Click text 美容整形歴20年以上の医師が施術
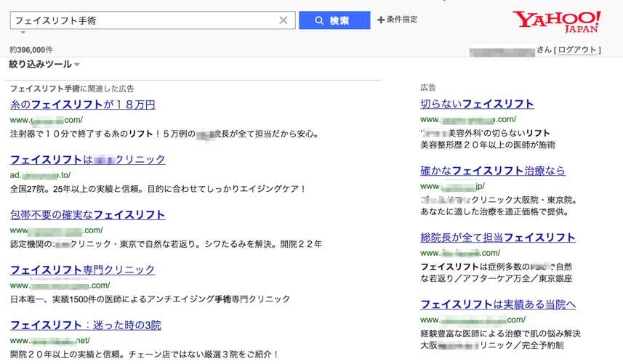Viewport: 623px width, 364px height. (x=488, y=145)
